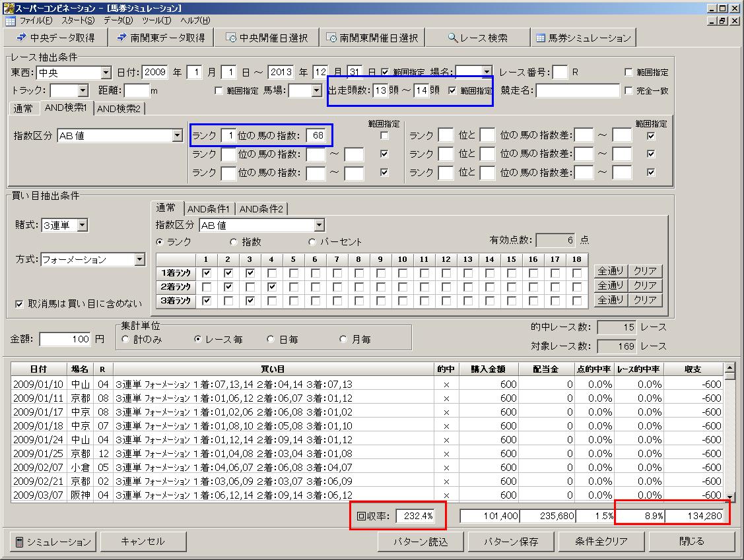Image resolution: width=744 pixels, height=560 pixels.
Task: Click the パターン読込 button
Action: (421, 542)
